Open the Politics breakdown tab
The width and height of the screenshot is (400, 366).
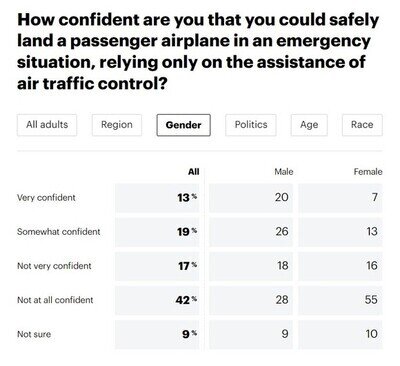251,125
